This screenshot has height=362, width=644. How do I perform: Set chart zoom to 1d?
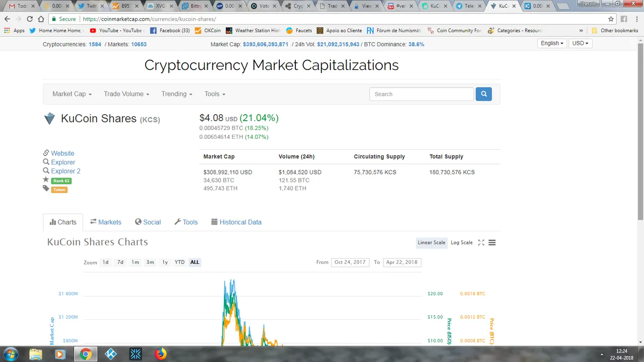106,262
